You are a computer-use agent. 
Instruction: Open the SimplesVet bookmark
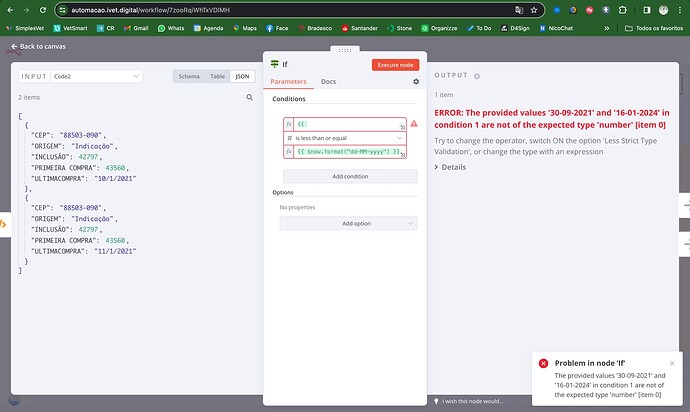coord(25,28)
